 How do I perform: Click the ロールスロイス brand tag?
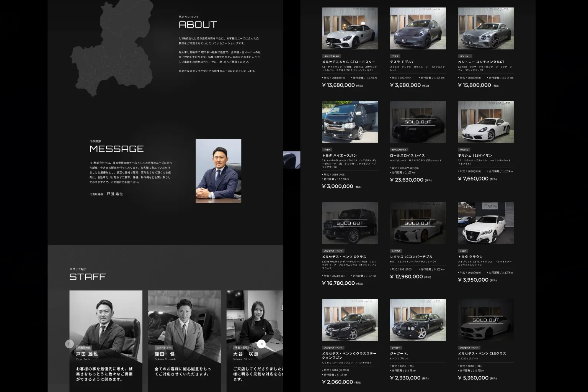(x=399, y=149)
